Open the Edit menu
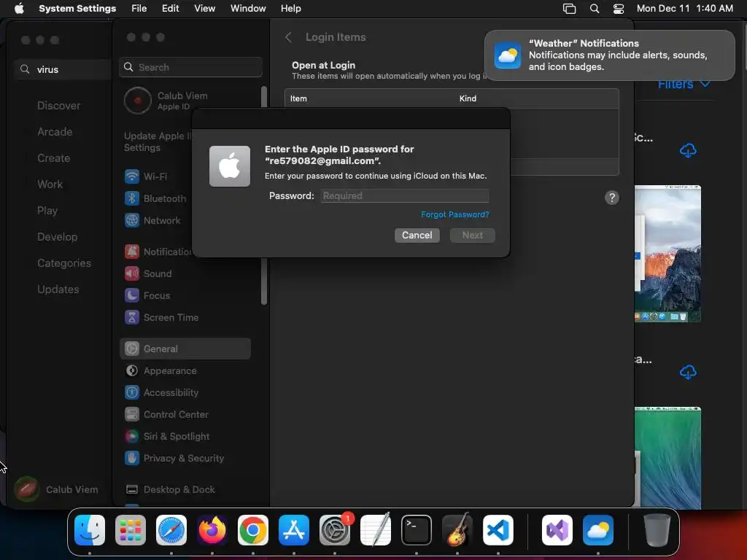Image resolution: width=747 pixels, height=560 pixels. point(171,9)
